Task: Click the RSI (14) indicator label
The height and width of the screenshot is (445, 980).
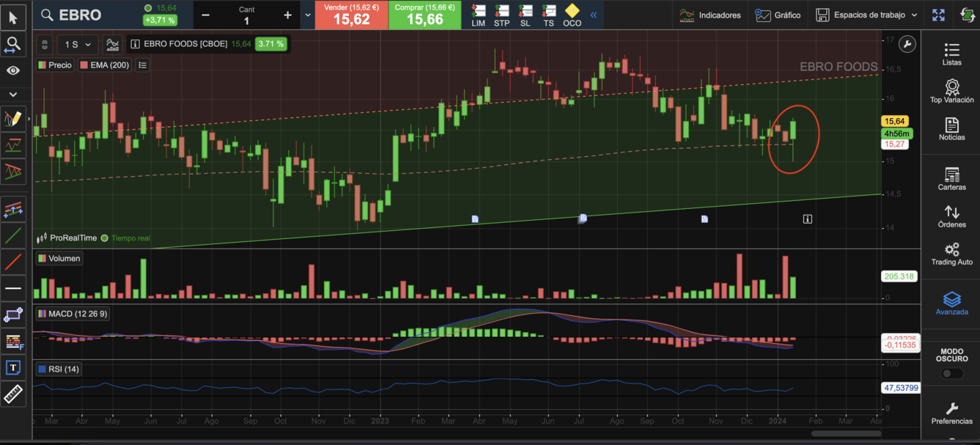Action: pyautogui.click(x=58, y=369)
